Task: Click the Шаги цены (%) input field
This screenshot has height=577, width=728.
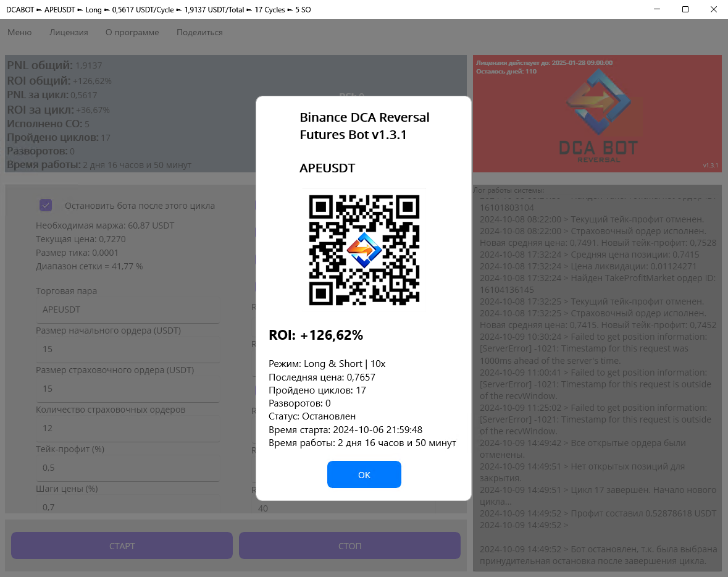Action: click(x=128, y=505)
